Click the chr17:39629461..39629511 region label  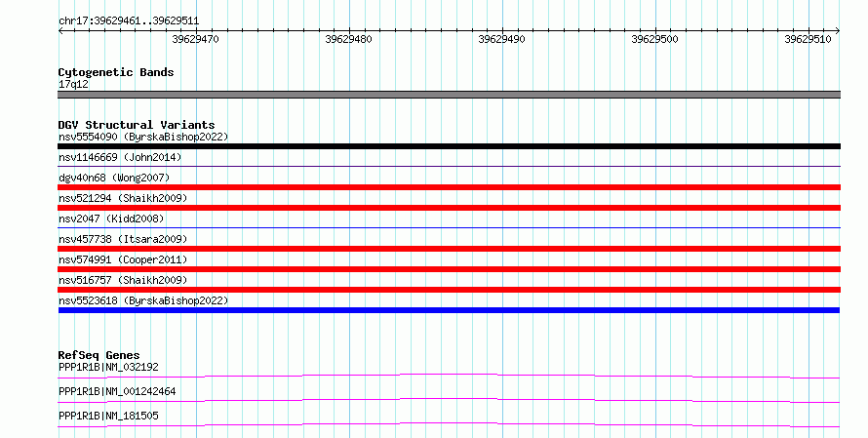[129, 21]
